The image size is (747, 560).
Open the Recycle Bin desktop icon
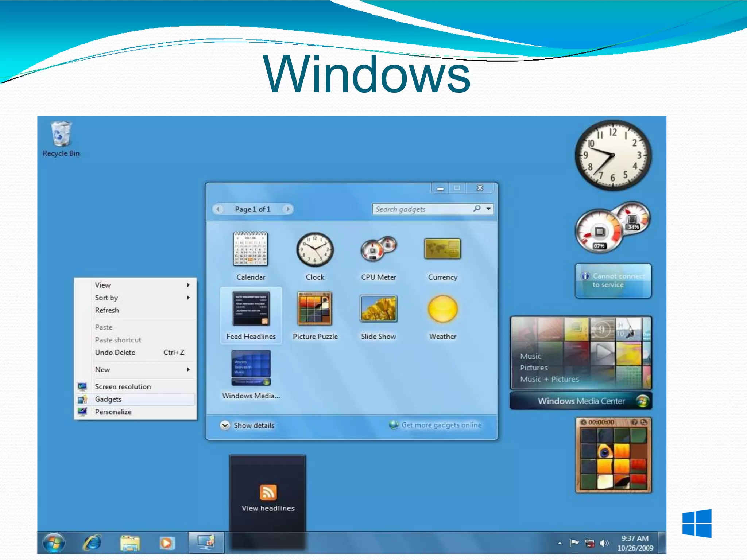click(x=61, y=139)
